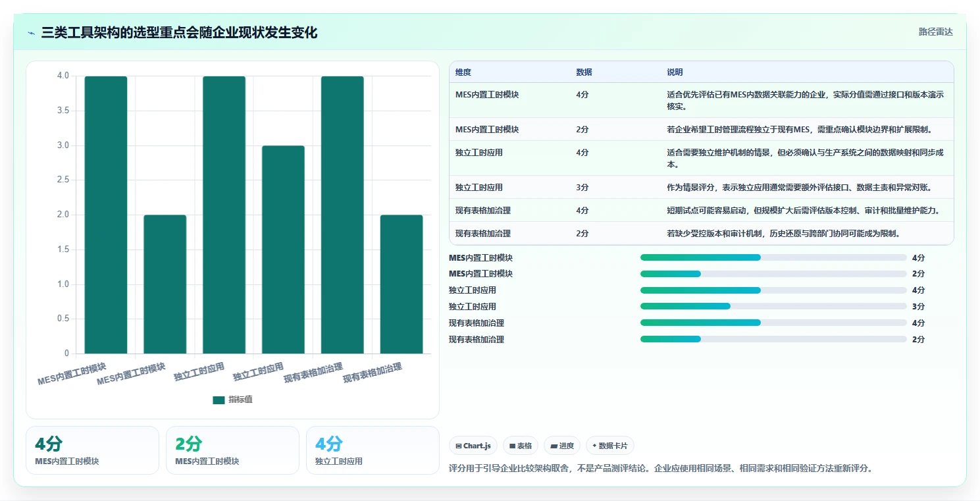The height and width of the screenshot is (501, 980).
Task: Click the 3.5 y-axis tick label
Action: click(x=63, y=111)
